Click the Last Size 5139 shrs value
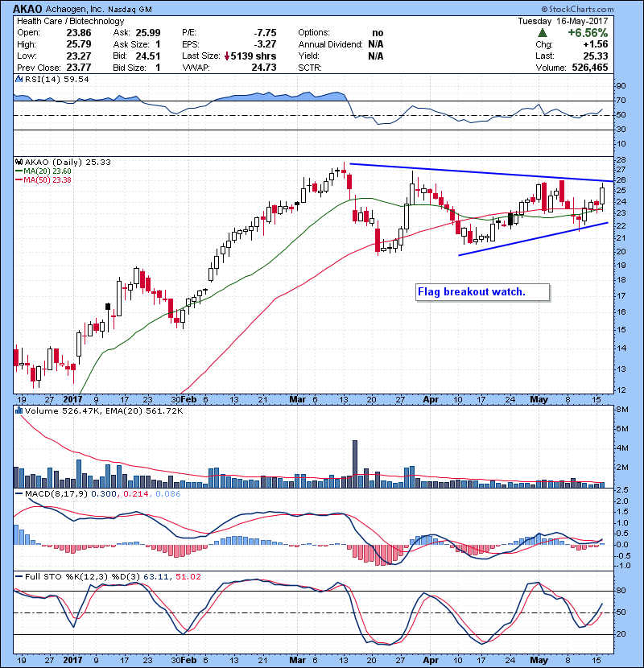 pyautogui.click(x=253, y=56)
